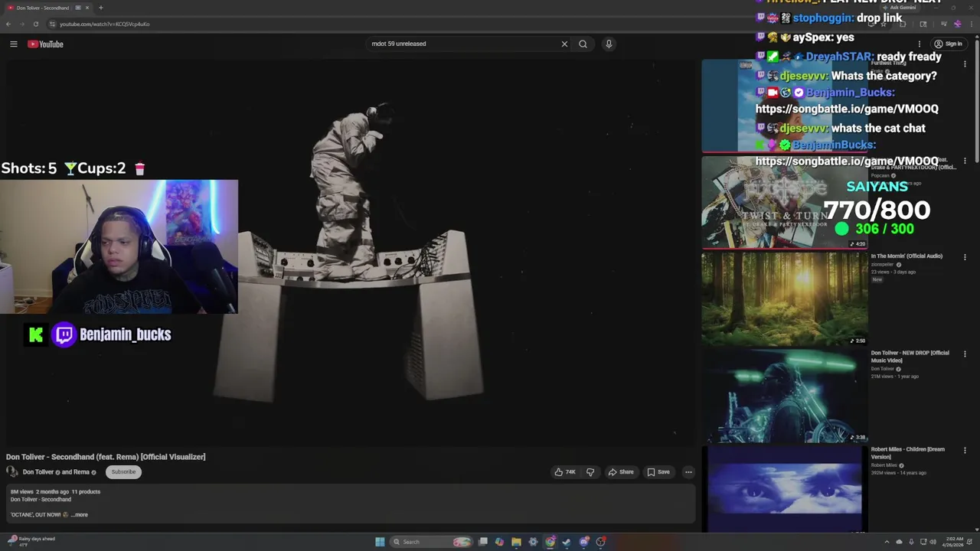This screenshot has height=551, width=980.
Task: Open site info icon in address bar
Action: [52, 24]
